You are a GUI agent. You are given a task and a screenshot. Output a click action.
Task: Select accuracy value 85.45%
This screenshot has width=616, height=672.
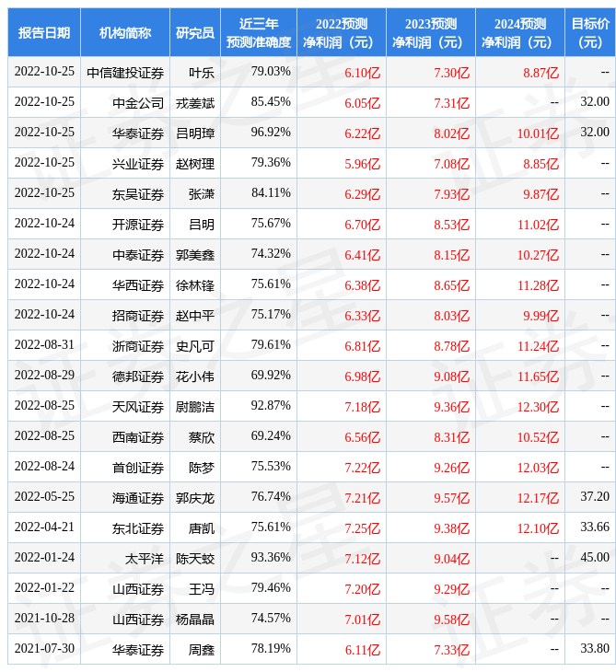[x=271, y=101]
